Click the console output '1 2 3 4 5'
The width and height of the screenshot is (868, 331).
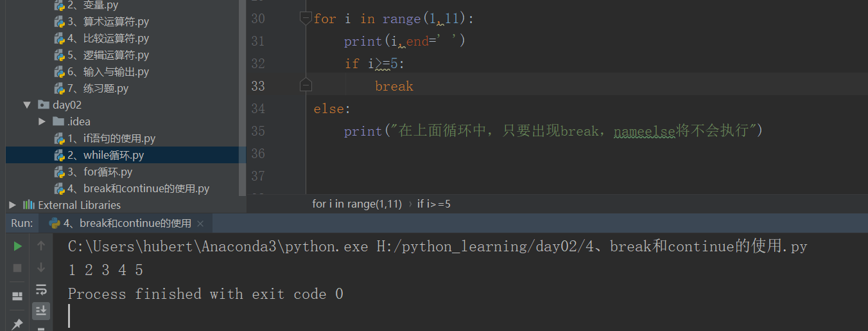pos(106,270)
